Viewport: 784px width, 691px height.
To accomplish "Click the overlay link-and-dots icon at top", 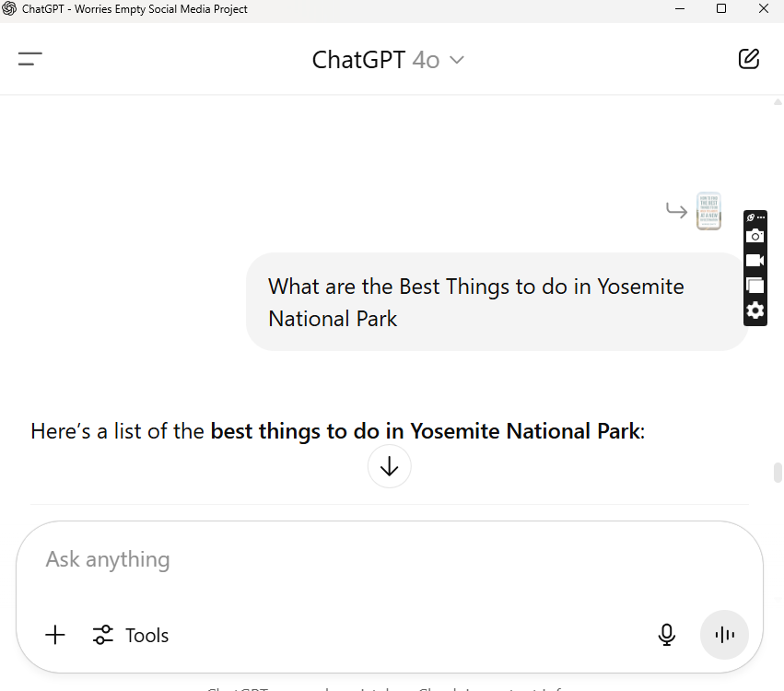I will tap(755, 217).
